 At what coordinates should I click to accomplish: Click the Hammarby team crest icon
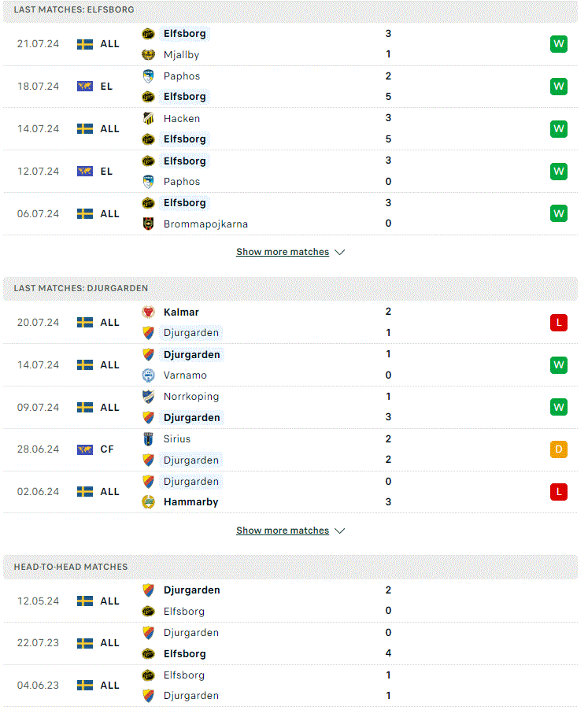[148, 502]
